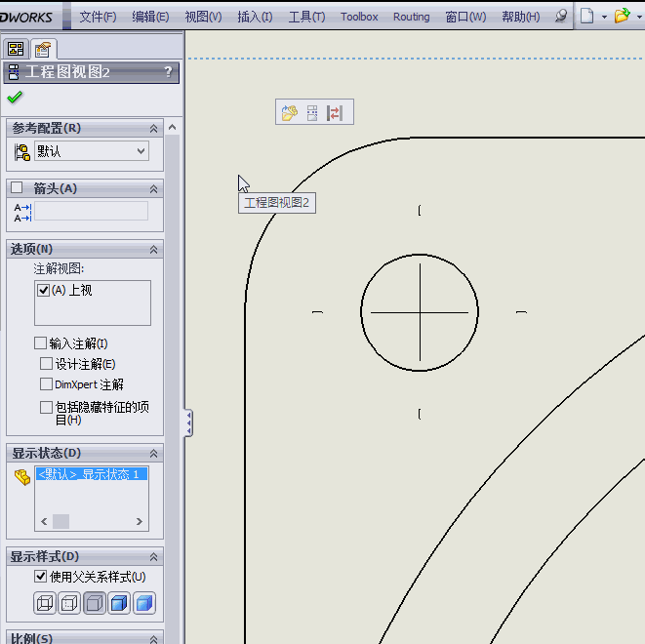Select Shaded display style
The image size is (645, 644).
click(x=144, y=603)
